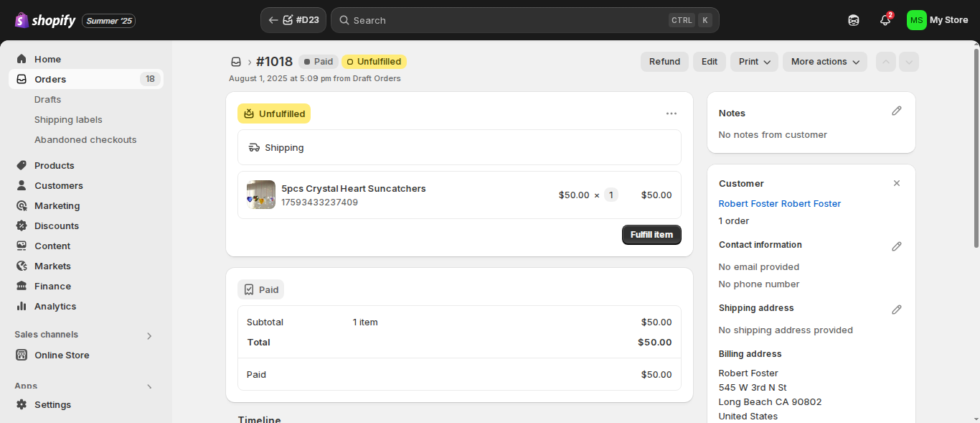Click the Refund button
This screenshot has height=423, width=980.
[664, 62]
